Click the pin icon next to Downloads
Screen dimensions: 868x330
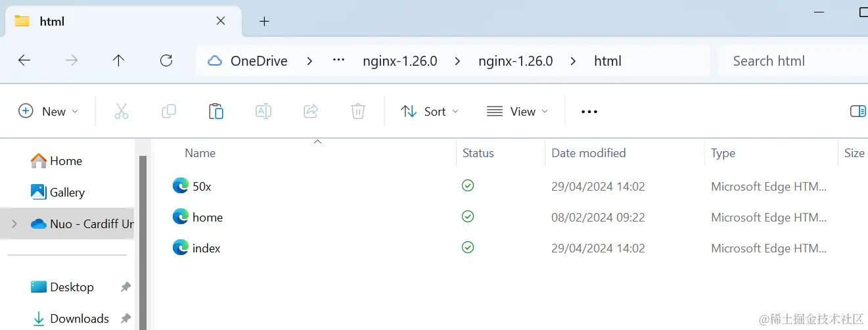[126, 319]
